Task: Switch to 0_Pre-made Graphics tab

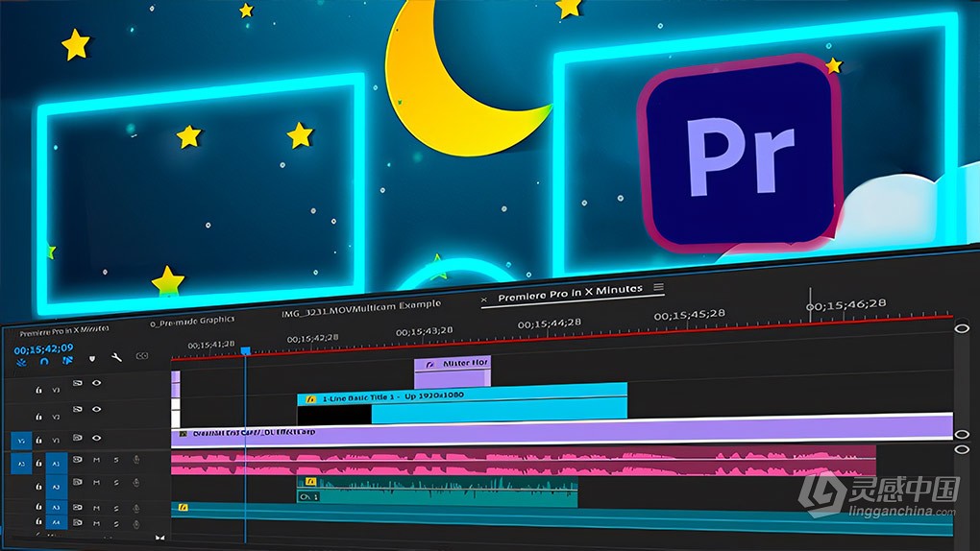Action: (192, 322)
